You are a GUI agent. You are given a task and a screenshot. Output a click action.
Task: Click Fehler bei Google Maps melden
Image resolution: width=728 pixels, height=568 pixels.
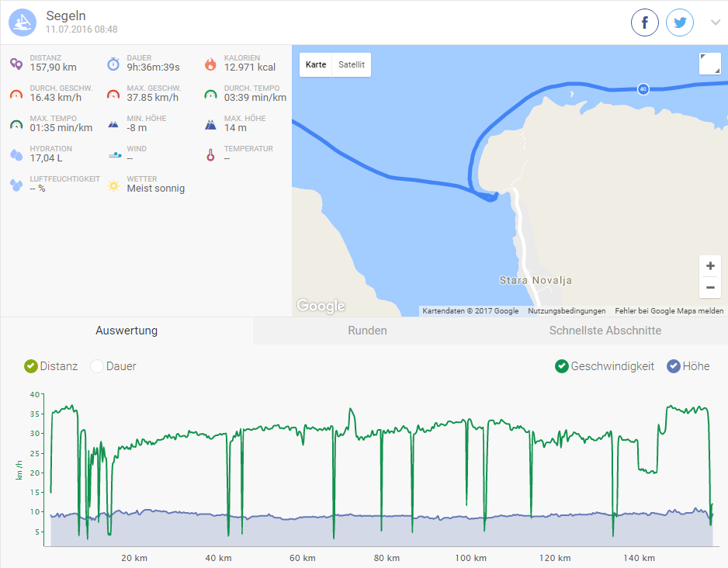click(669, 311)
